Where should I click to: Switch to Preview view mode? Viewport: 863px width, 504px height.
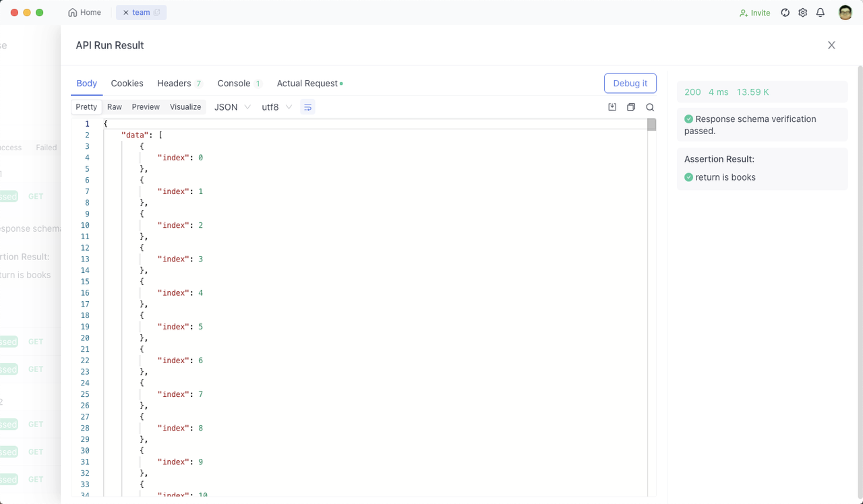coord(146,107)
